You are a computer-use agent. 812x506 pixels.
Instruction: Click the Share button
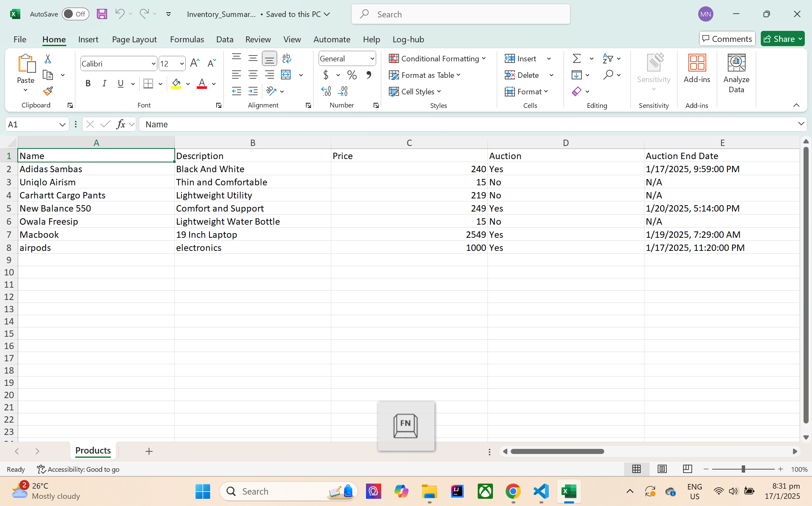782,39
